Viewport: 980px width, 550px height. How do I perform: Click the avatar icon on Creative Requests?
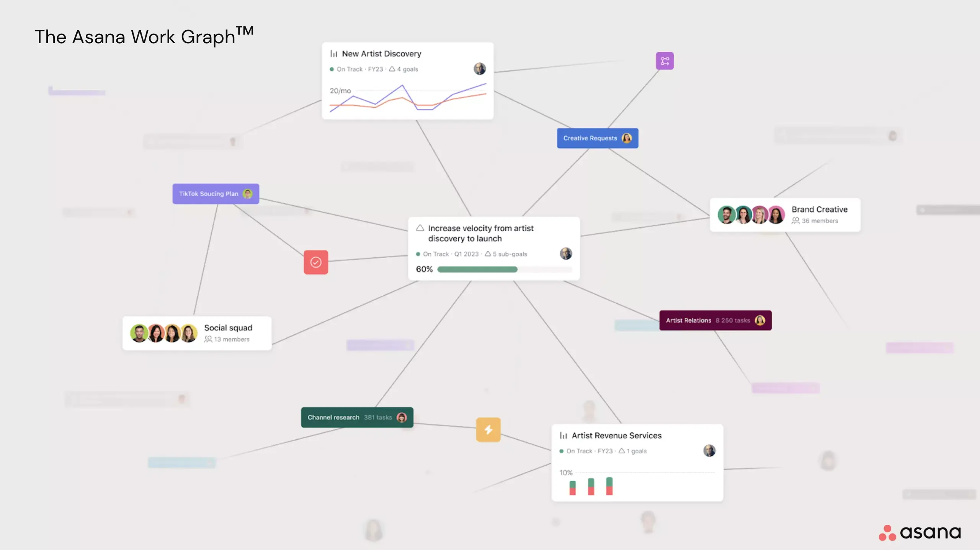point(626,138)
